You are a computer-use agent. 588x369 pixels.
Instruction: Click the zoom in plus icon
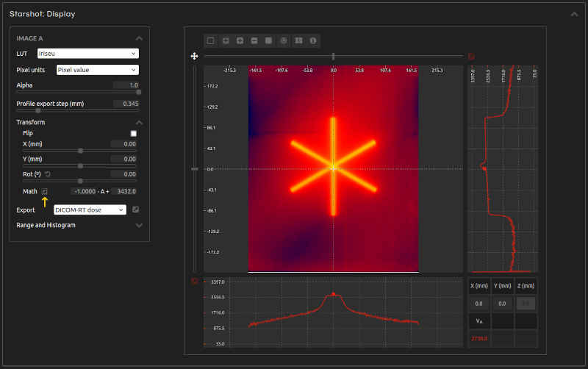click(240, 40)
